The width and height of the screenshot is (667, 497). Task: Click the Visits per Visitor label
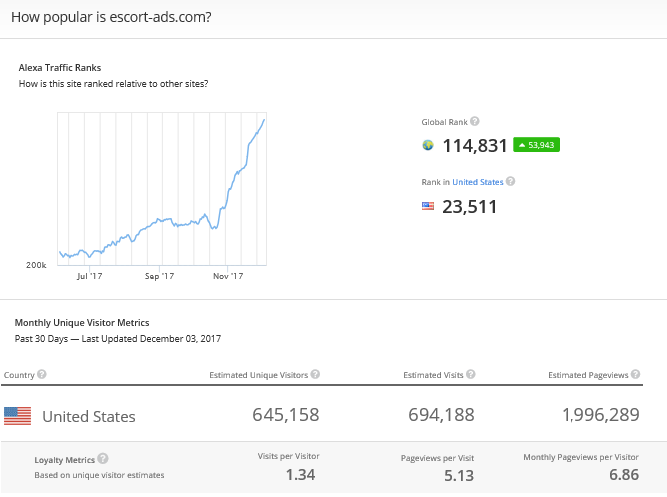pyautogui.click(x=288, y=456)
